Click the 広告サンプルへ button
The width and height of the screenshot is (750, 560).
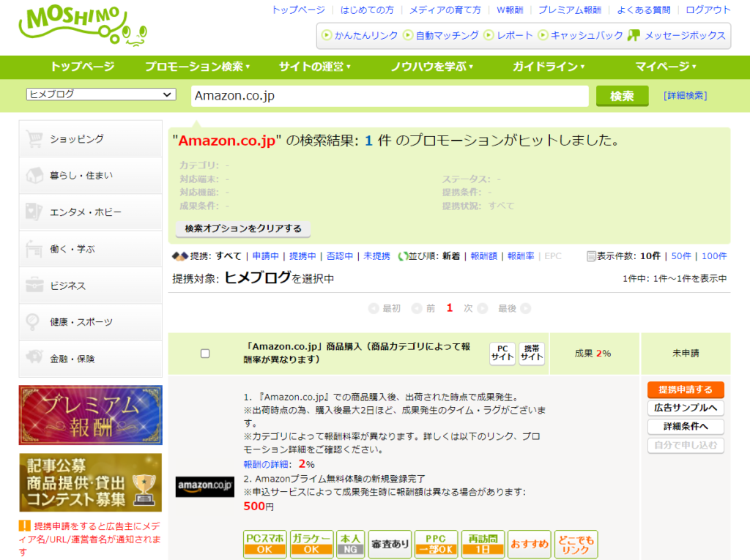coord(686,408)
